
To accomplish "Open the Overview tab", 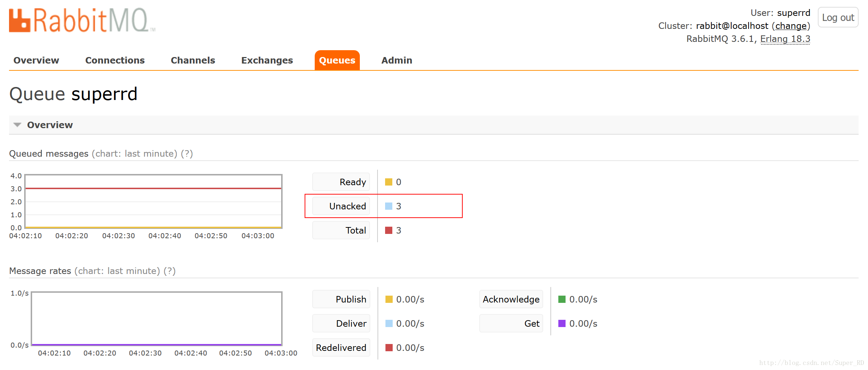I will point(36,60).
